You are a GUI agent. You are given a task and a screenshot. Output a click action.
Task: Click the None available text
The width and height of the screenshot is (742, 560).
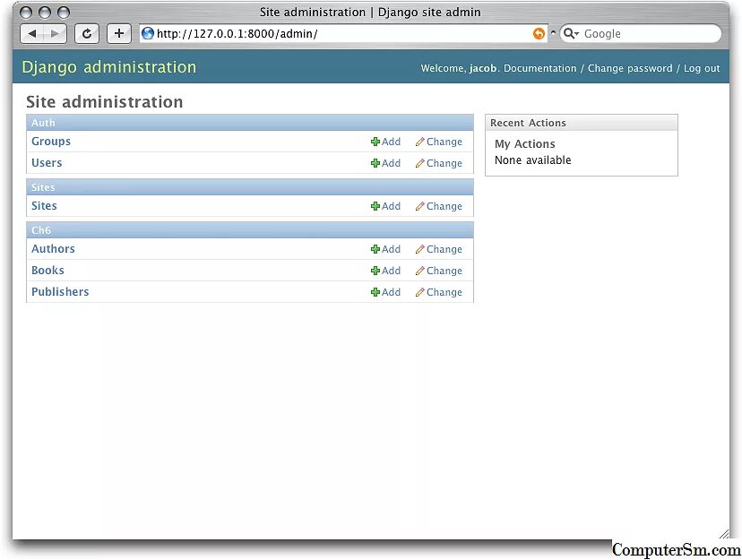(533, 160)
